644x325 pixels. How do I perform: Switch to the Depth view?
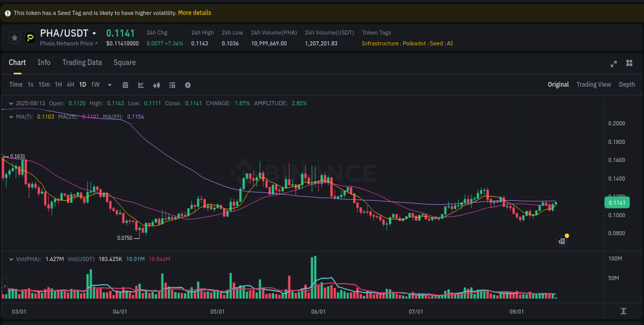[x=627, y=84]
